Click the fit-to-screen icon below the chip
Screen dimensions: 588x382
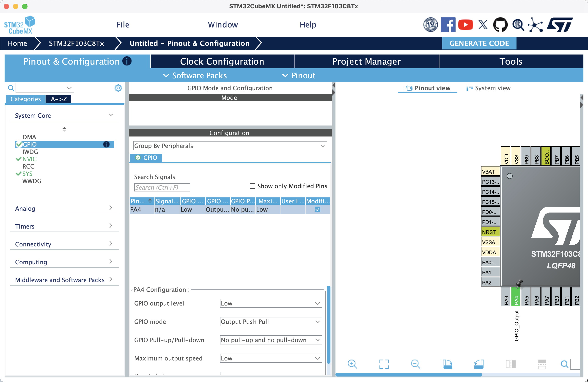tap(384, 364)
